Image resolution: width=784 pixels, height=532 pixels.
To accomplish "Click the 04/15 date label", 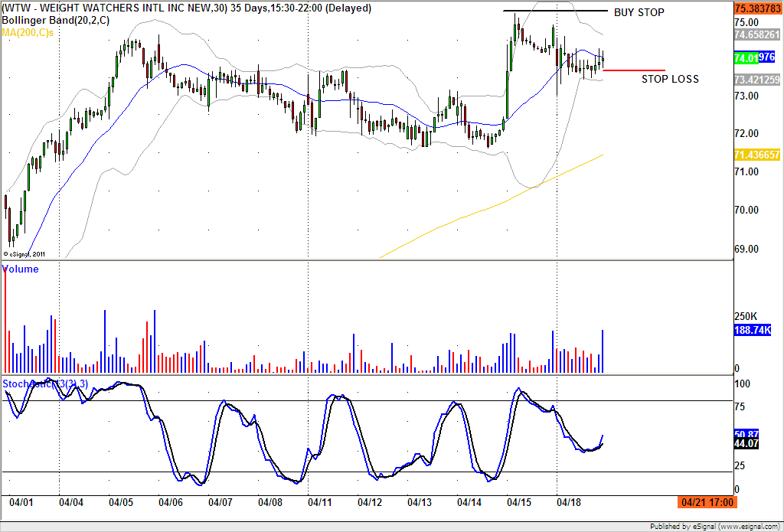I will 520,502.
